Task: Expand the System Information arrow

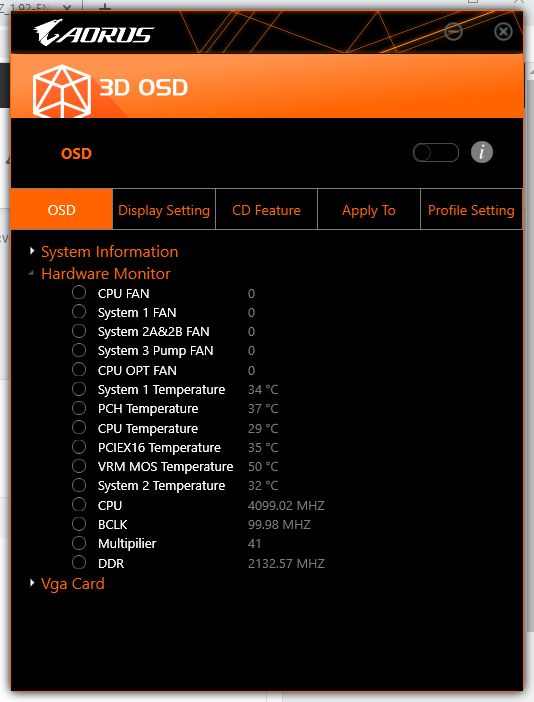Action: (32, 251)
